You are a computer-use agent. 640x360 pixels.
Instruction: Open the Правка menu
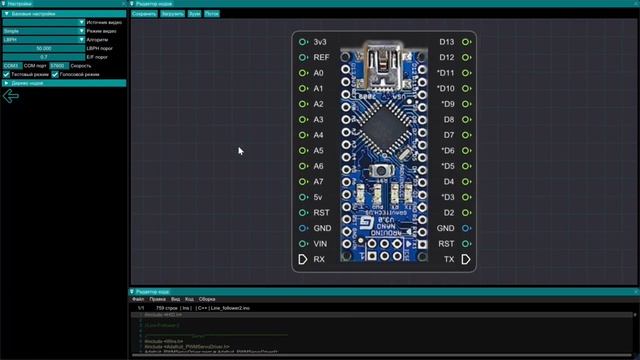click(x=157, y=299)
